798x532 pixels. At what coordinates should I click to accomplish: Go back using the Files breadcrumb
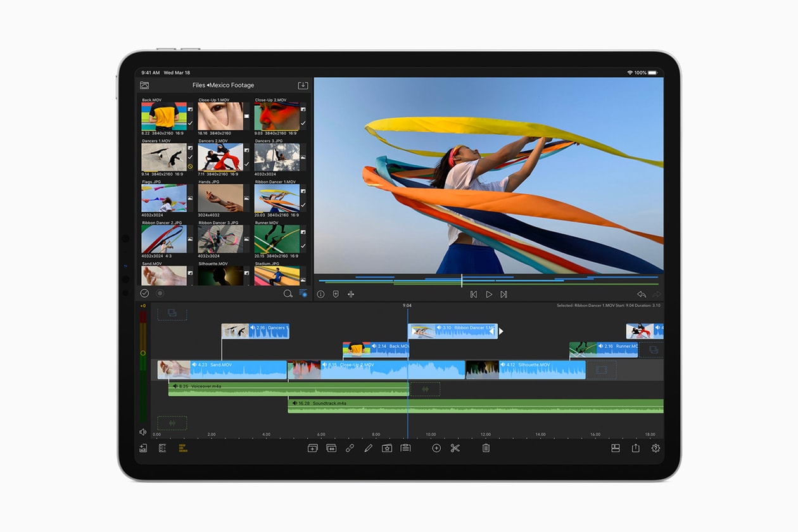(197, 85)
